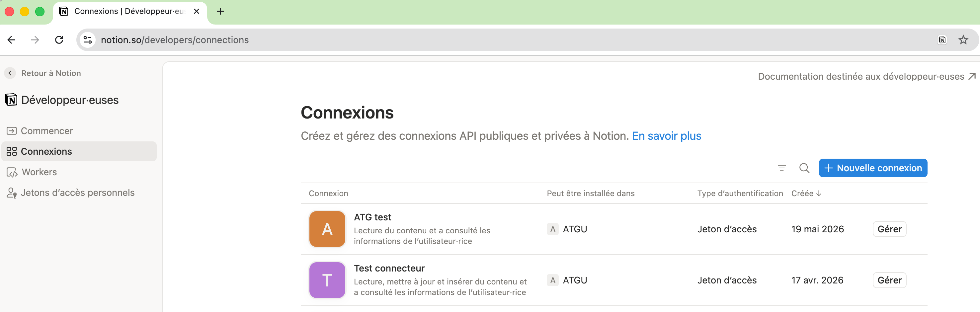Open the ATG test connection name
The image size is (980, 312).
point(372,217)
